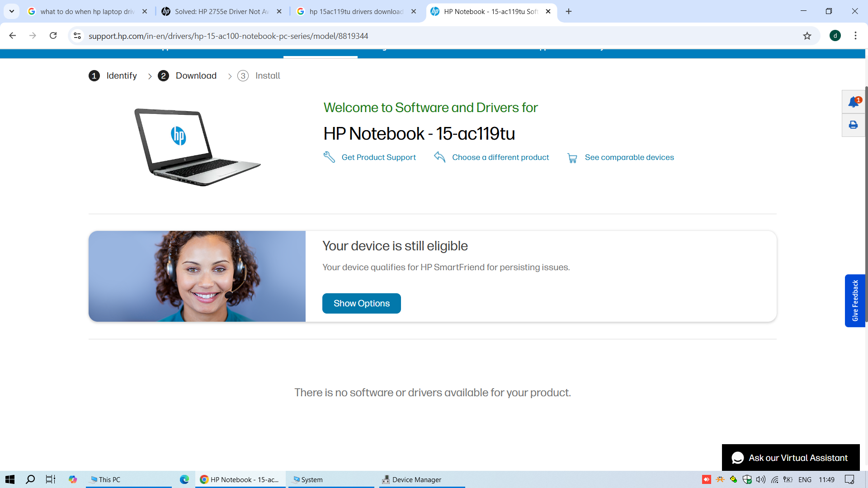
Task: Click the print page icon
Action: 854,125
